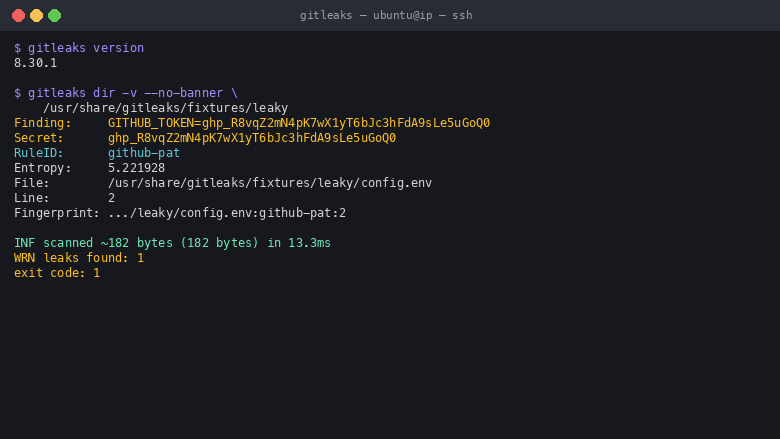Viewport: 780px width, 439px height.
Task: Click the 'Secret:' label
Action: 39,138
